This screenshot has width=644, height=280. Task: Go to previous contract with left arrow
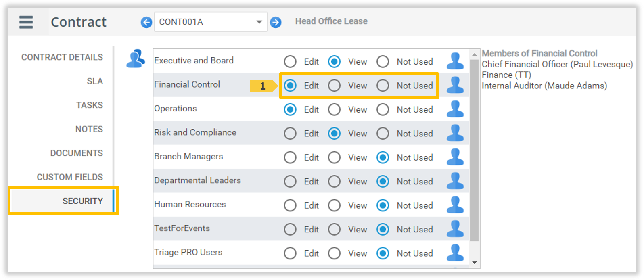click(146, 22)
